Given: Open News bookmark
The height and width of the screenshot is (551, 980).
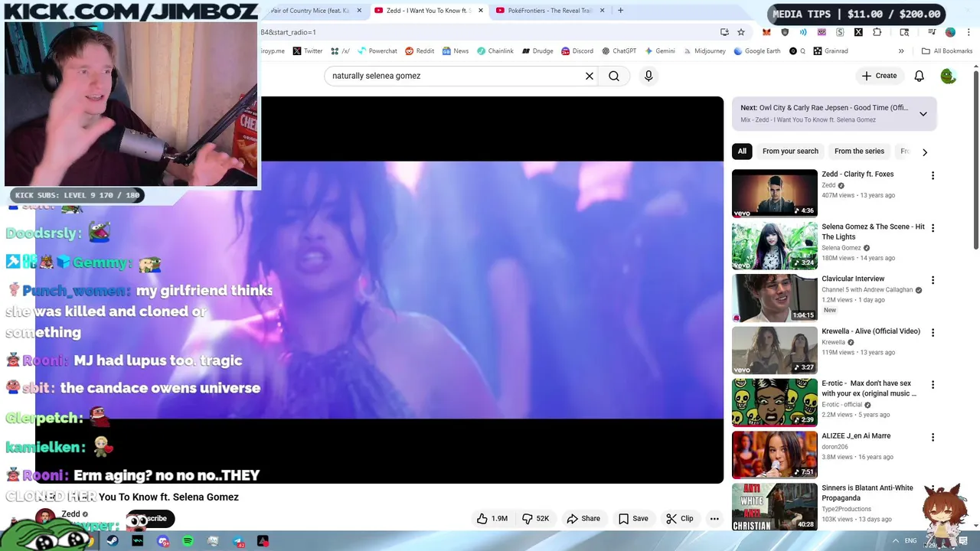Looking at the screenshot, I should pyautogui.click(x=455, y=51).
